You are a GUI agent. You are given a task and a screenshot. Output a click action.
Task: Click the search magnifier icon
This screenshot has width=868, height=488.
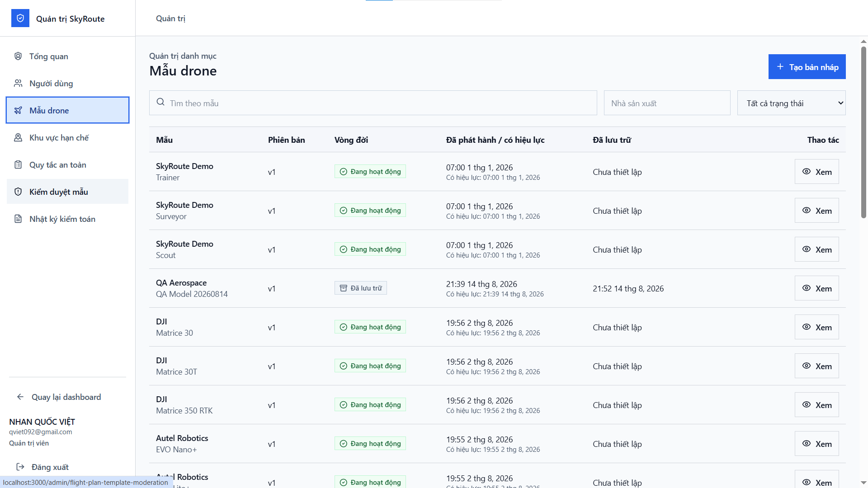coord(160,102)
